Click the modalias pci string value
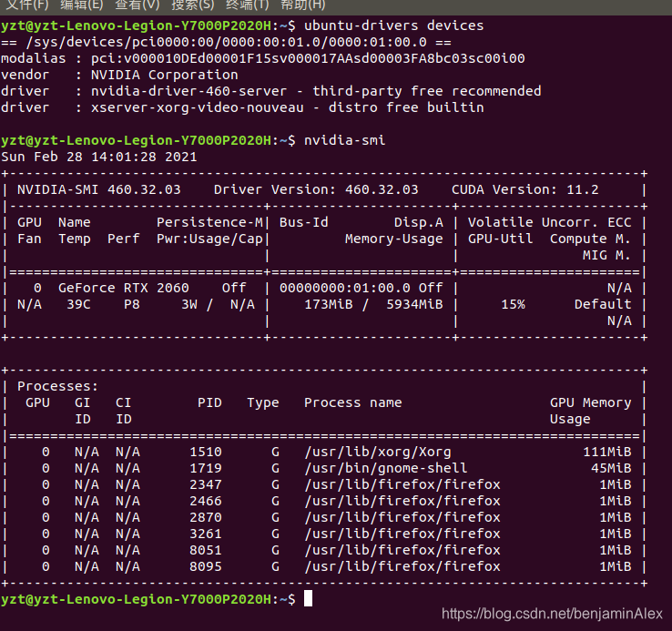672x631 pixels. (308, 58)
